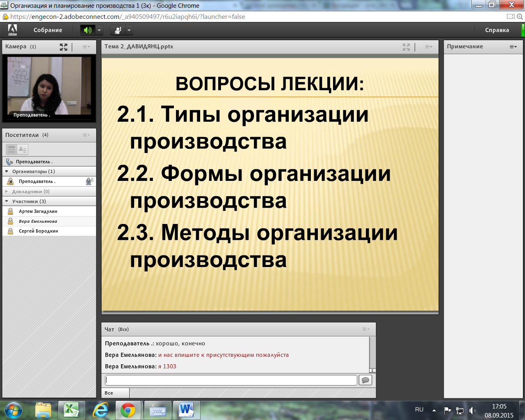Select Преподаватель in the organizers list
This screenshot has height=420, width=525.
point(49,181)
